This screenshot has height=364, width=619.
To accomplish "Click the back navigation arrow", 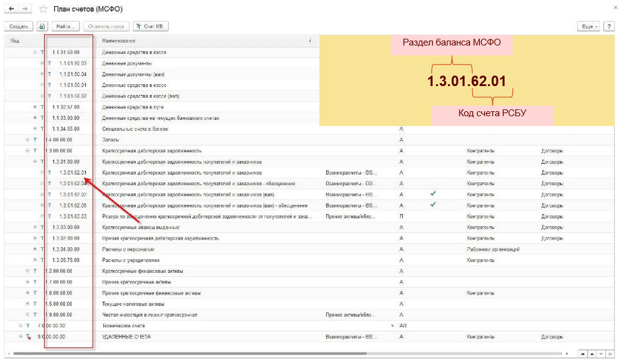I will (12, 9).
